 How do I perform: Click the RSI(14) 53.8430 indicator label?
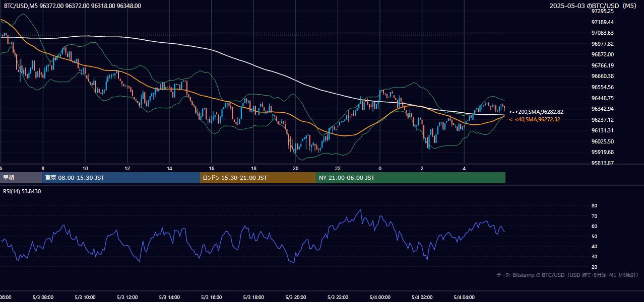tap(22, 191)
